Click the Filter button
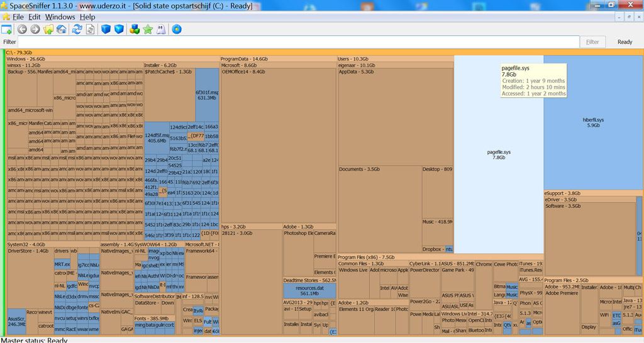 [592, 42]
